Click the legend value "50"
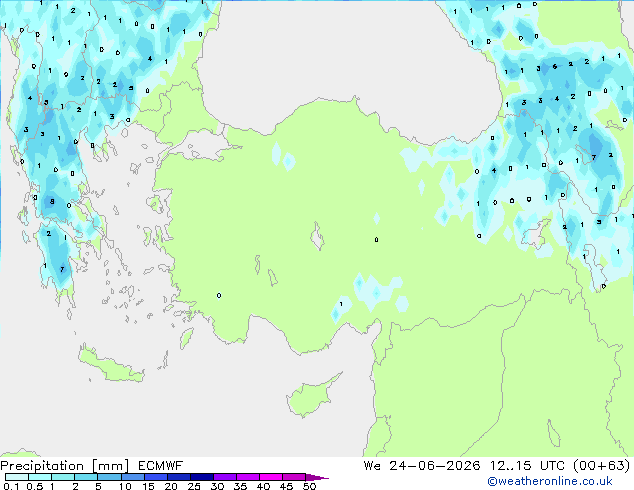 tap(309, 486)
